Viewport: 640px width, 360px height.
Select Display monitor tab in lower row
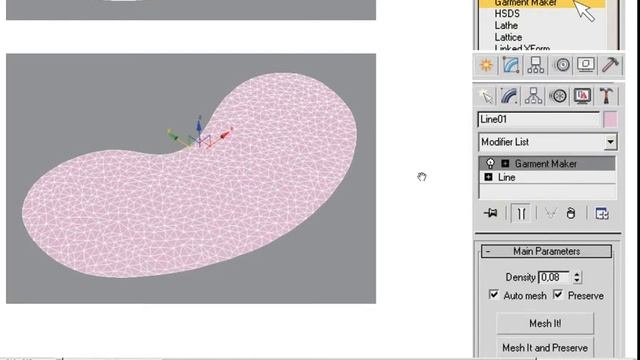click(582, 97)
